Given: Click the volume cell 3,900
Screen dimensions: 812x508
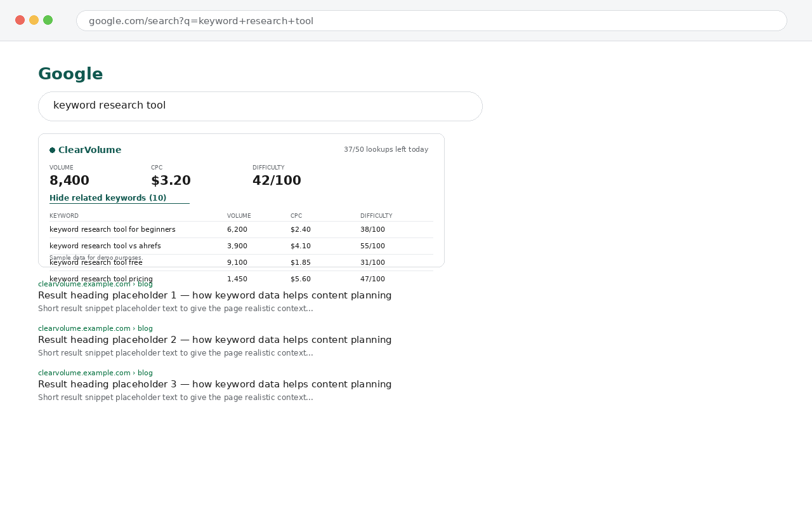Looking at the screenshot, I should coord(237,246).
